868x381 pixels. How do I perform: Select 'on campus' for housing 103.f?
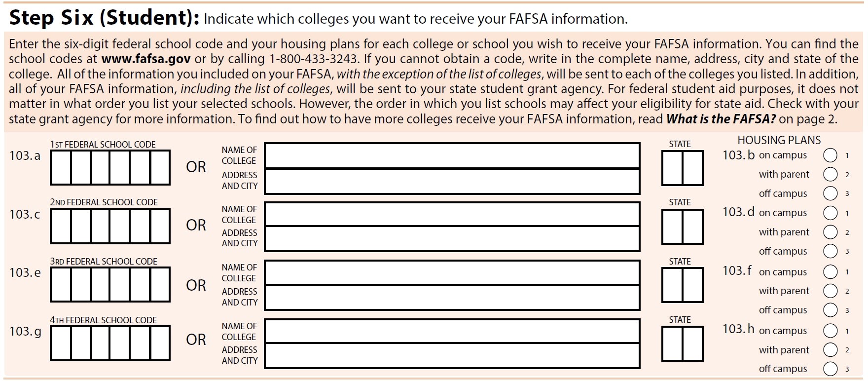pos(831,272)
